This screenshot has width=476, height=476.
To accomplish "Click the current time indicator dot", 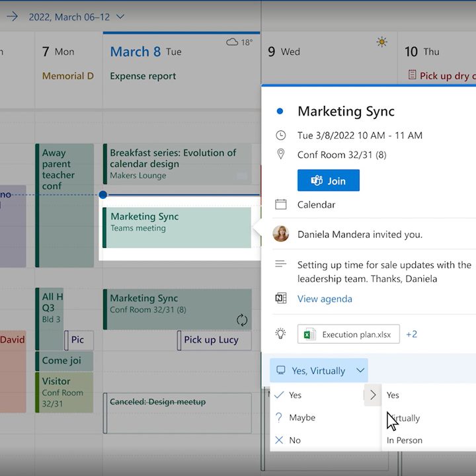I will tap(103, 194).
